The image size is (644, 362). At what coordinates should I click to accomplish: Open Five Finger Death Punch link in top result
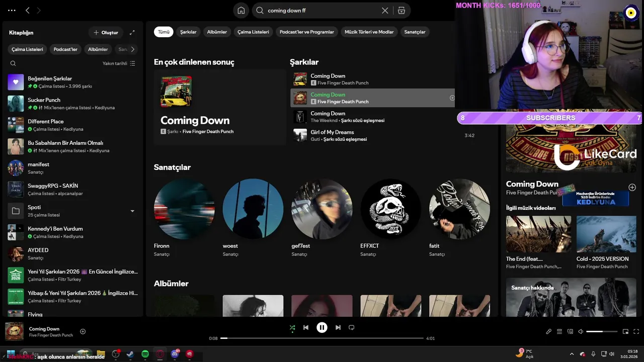coord(208,132)
